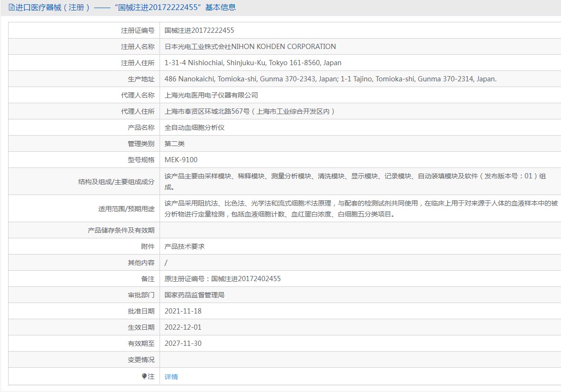
Task: Click the 其他内容 label
Action: [141, 263]
